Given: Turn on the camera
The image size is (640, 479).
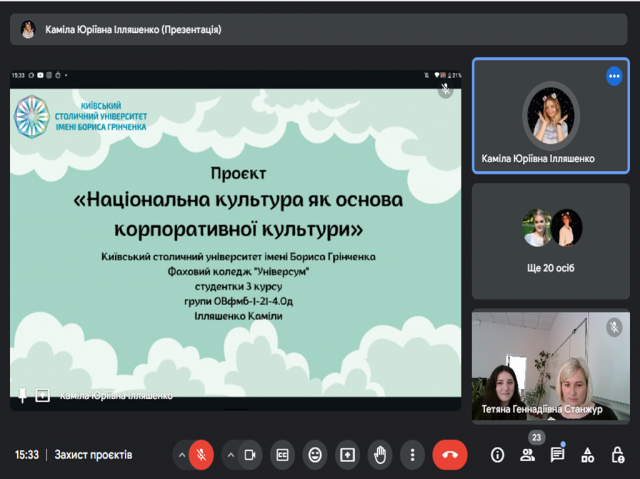Looking at the screenshot, I should click(x=250, y=455).
